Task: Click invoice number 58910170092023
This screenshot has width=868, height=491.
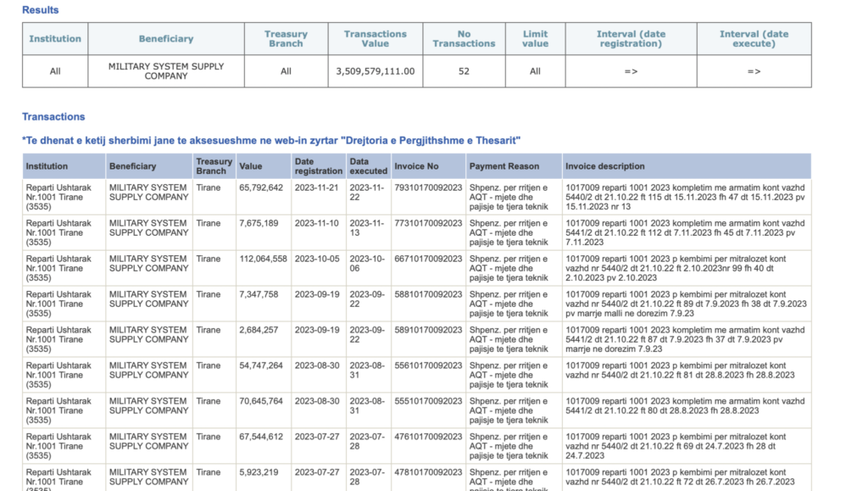Action: [x=428, y=330]
